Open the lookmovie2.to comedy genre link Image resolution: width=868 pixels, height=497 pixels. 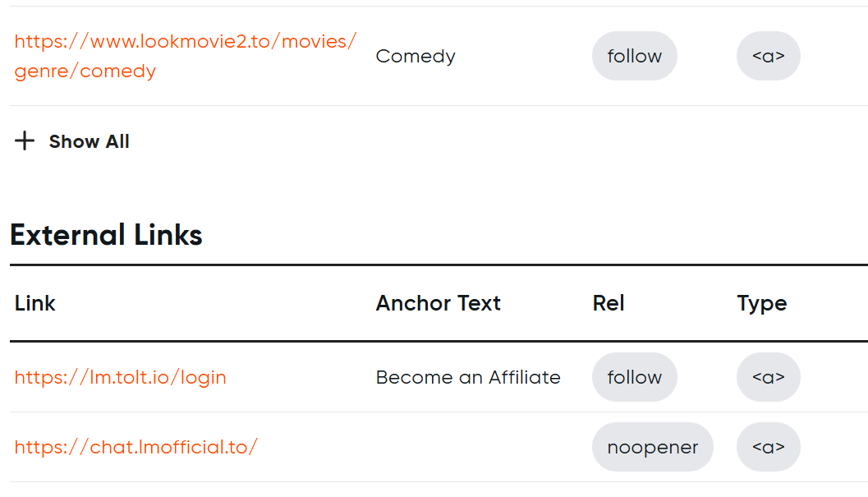coord(186,56)
